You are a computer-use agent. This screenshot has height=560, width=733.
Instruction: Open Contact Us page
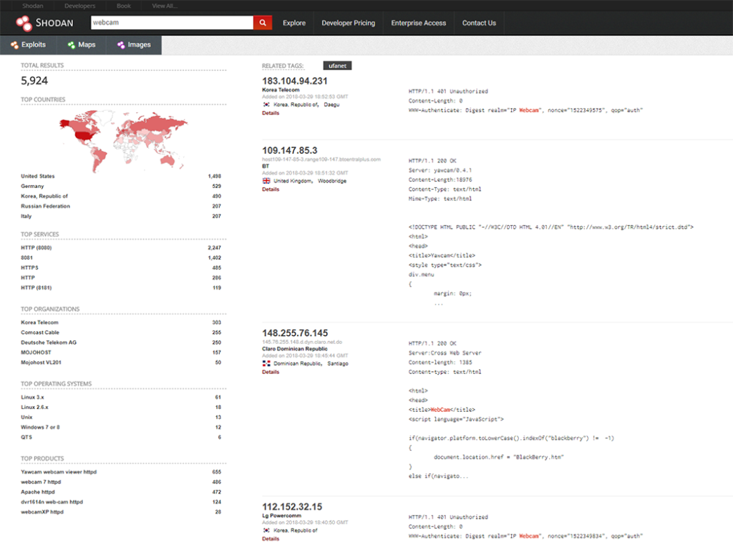pyautogui.click(x=479, y=23)
